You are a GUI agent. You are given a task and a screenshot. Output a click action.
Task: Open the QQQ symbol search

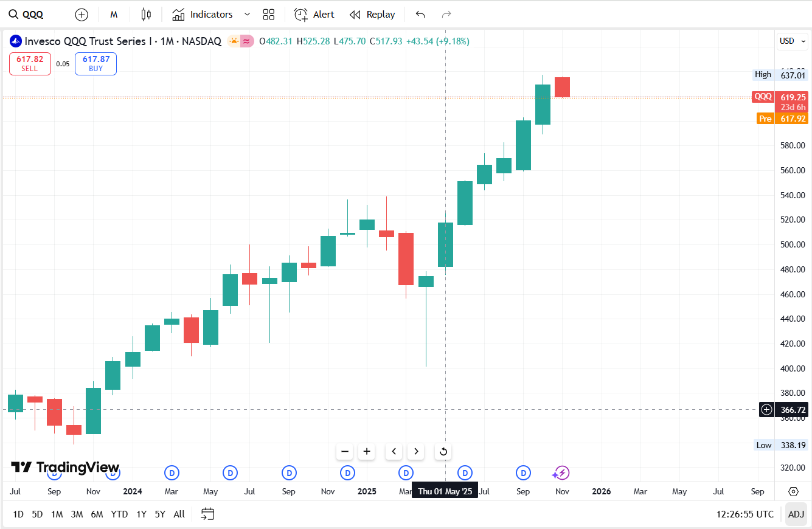point(26,15)
